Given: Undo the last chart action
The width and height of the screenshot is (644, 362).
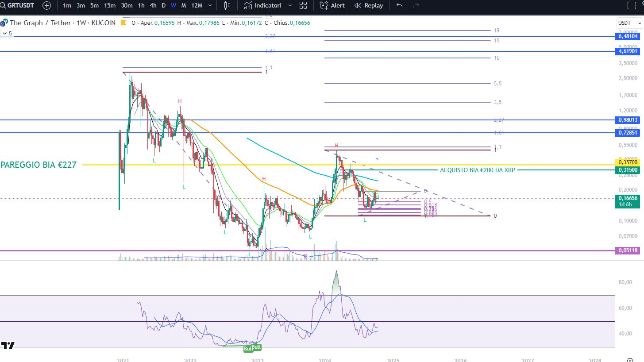Looking at the screenshot, I should [x=400, y=5].
